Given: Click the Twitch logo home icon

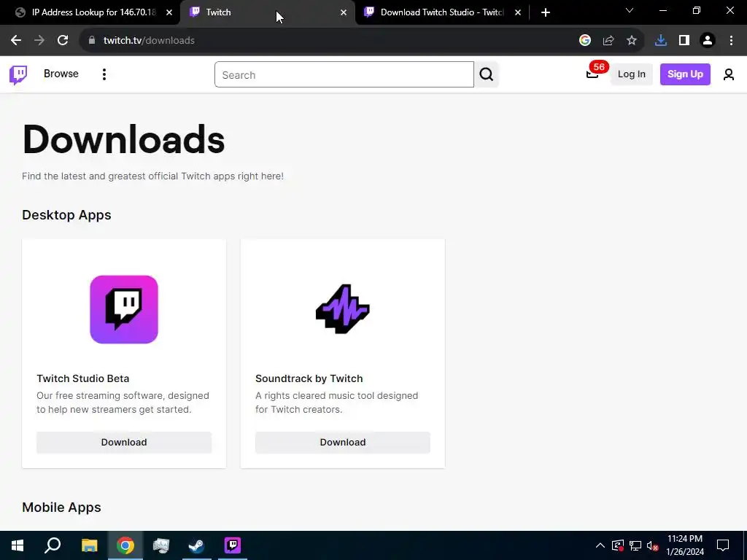Looking at the screenshot, I should click(x=18, y=75).
